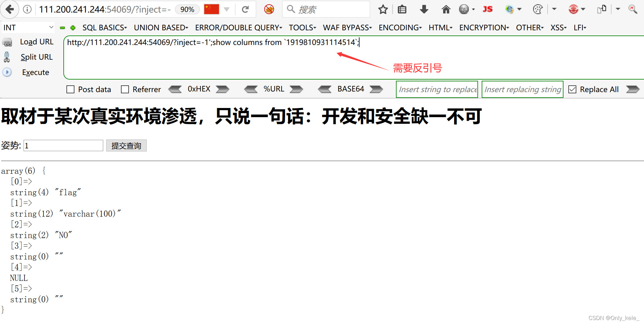Click the green minus HackBar icon
This screenshot has width=644, height=324.
(62, 28)
